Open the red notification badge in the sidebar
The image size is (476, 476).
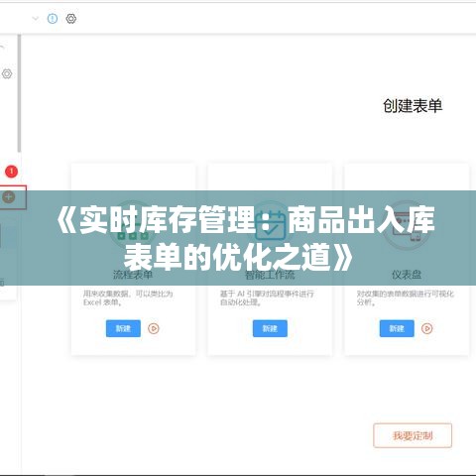click(x=11, y=172)
